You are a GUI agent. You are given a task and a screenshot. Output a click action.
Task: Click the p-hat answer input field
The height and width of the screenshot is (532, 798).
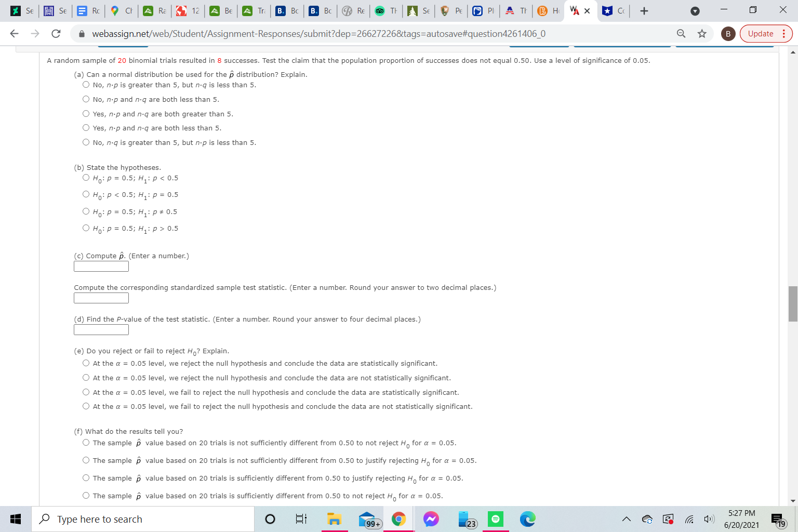click(101, 266)
